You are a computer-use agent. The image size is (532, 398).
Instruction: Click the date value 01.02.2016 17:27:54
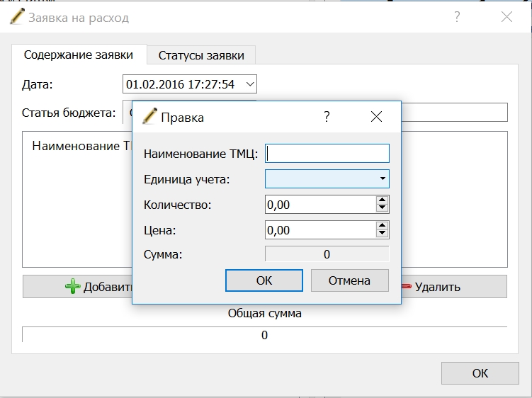click(180, 84)
